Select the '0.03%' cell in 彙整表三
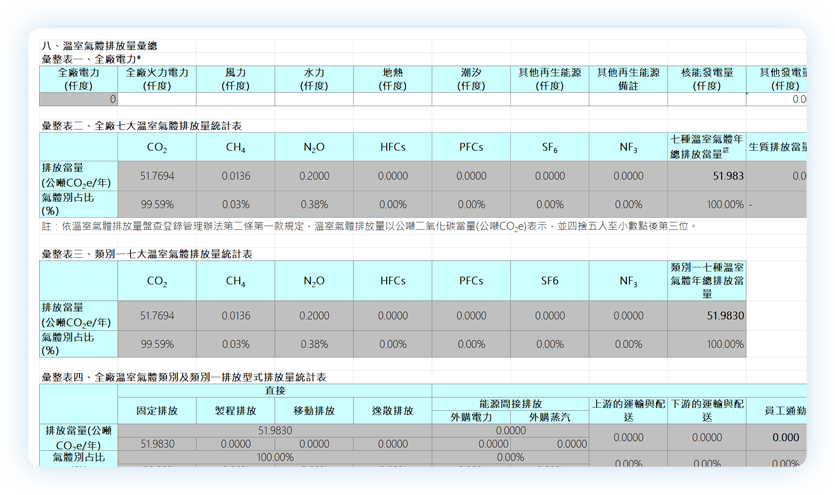 pyautogui.click(x=235, y=344)
